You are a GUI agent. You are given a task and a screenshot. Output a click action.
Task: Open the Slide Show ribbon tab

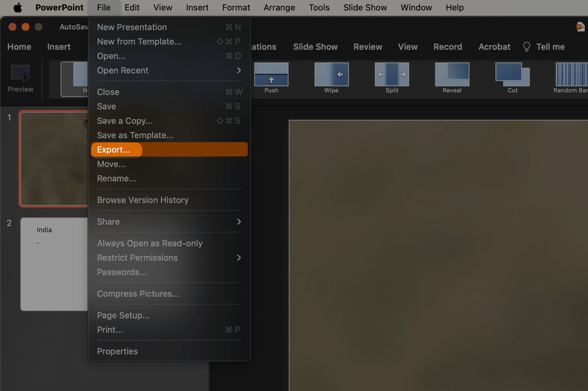[x=315, y=47]
